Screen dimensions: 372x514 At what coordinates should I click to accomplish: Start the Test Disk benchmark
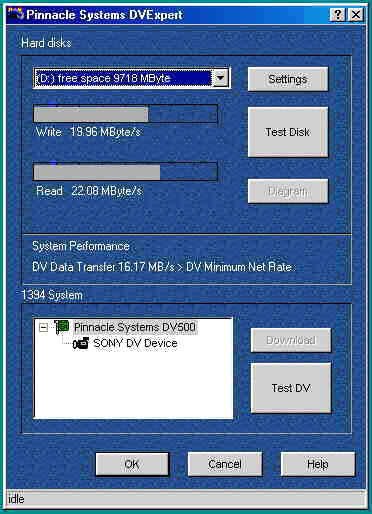point(288,132)
